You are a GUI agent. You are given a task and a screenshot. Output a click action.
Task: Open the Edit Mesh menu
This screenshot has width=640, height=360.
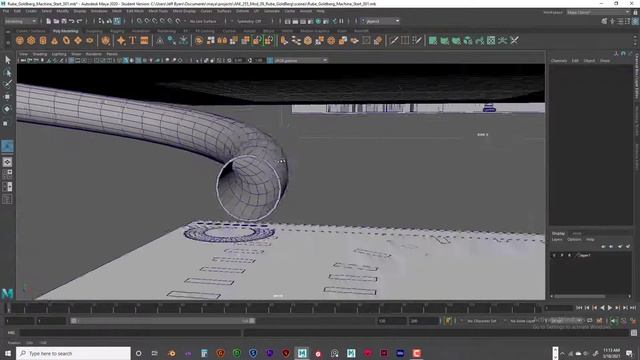[x=135, y=11]
